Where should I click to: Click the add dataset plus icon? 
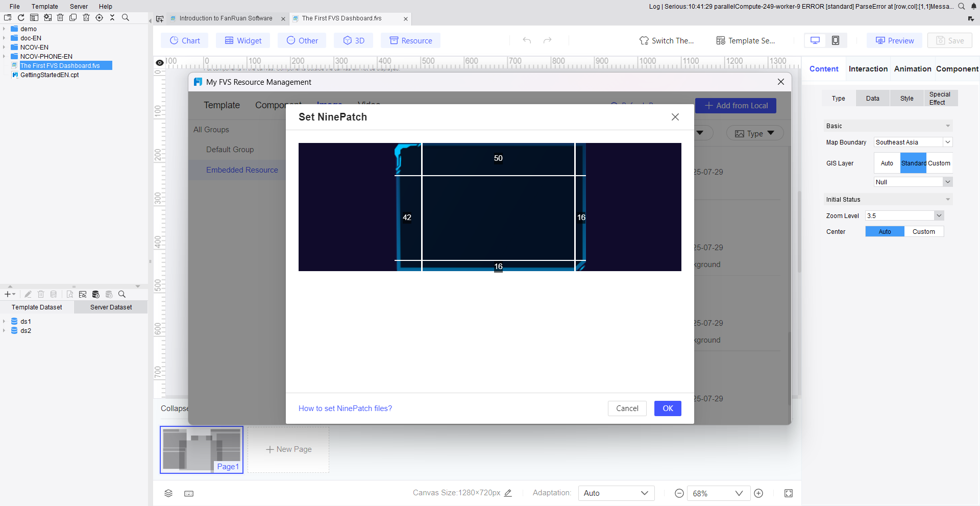[x=8, y=294]
